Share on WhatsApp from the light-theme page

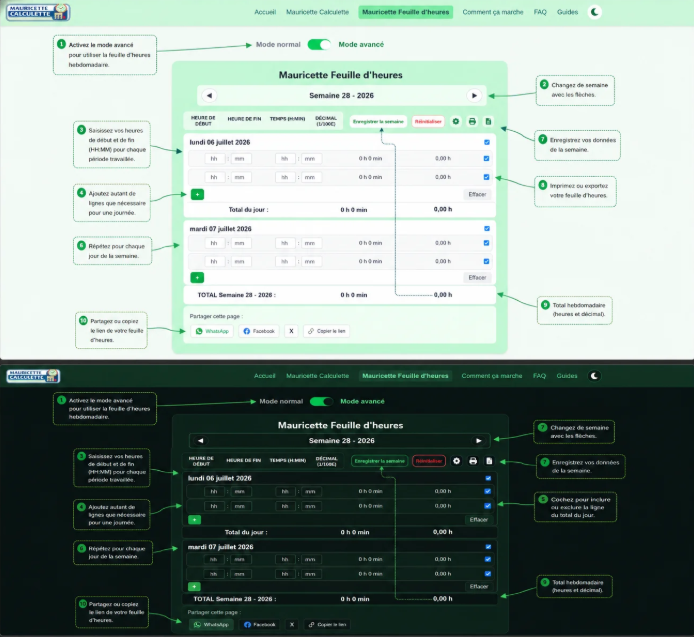(212, 331)
